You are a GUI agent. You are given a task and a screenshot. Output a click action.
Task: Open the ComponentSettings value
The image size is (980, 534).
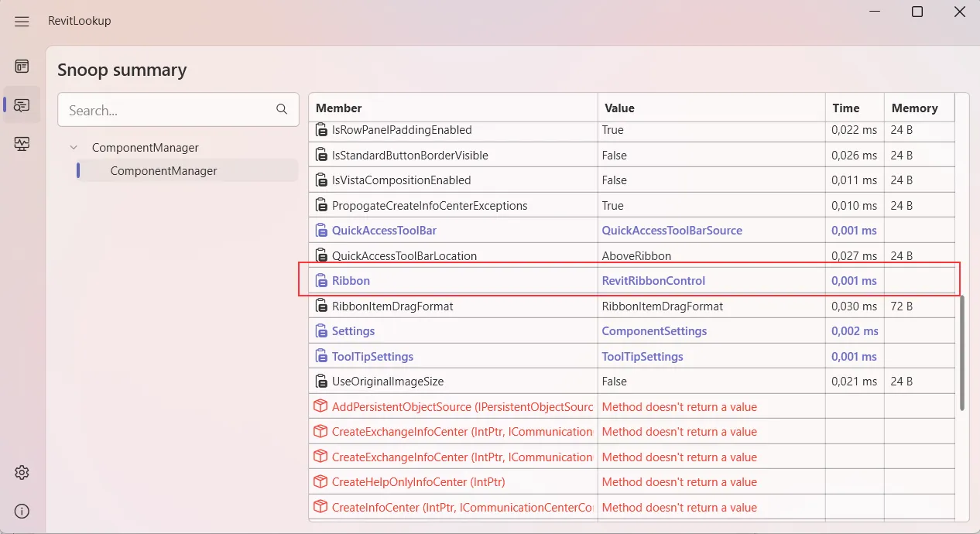click(654, 331)
